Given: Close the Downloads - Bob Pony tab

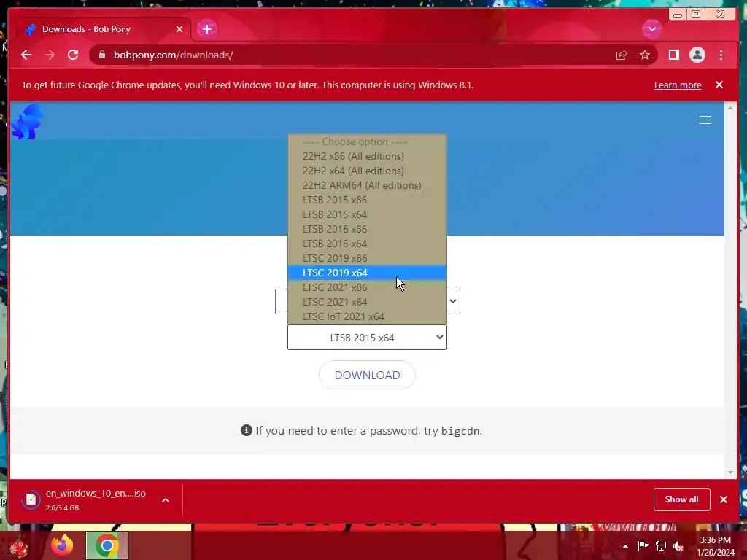Looking at the screenshot, I should tap(179, 29).
